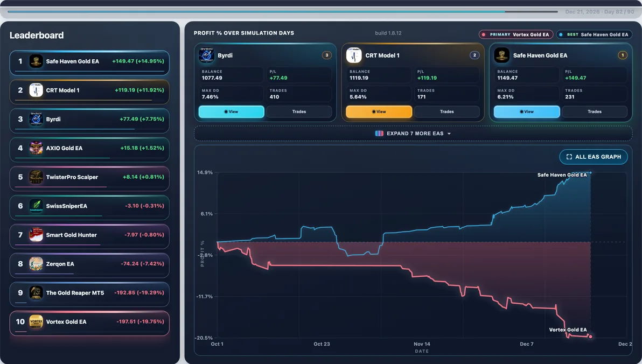Click CRT Model 1 Max DD 5.64%
Screen dimensions: 642x364
pyautogui.click(x=358, y=97)
